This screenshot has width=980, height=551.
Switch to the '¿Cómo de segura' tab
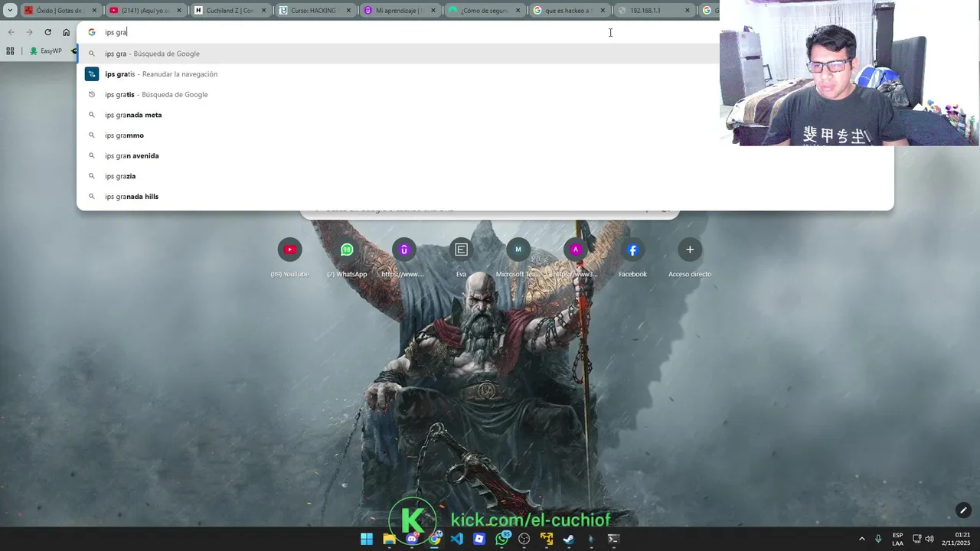pyautogui.click(x=485, y=11)
